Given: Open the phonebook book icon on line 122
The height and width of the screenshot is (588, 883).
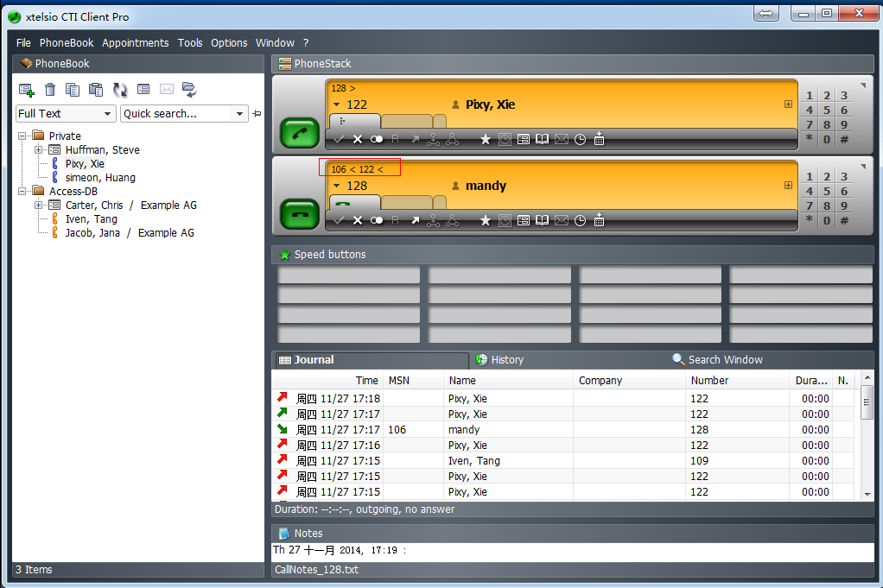Looking at the screenshot, I should (x=542, y=139).
